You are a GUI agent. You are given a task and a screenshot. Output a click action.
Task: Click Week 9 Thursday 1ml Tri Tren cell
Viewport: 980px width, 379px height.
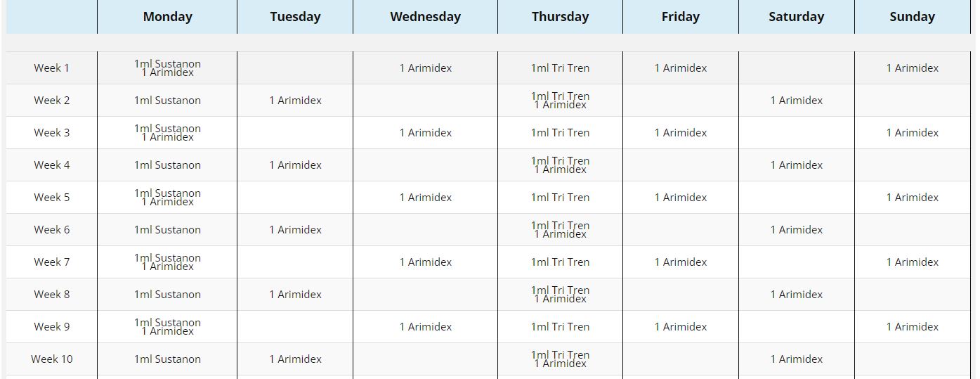(x=560, y=327)
